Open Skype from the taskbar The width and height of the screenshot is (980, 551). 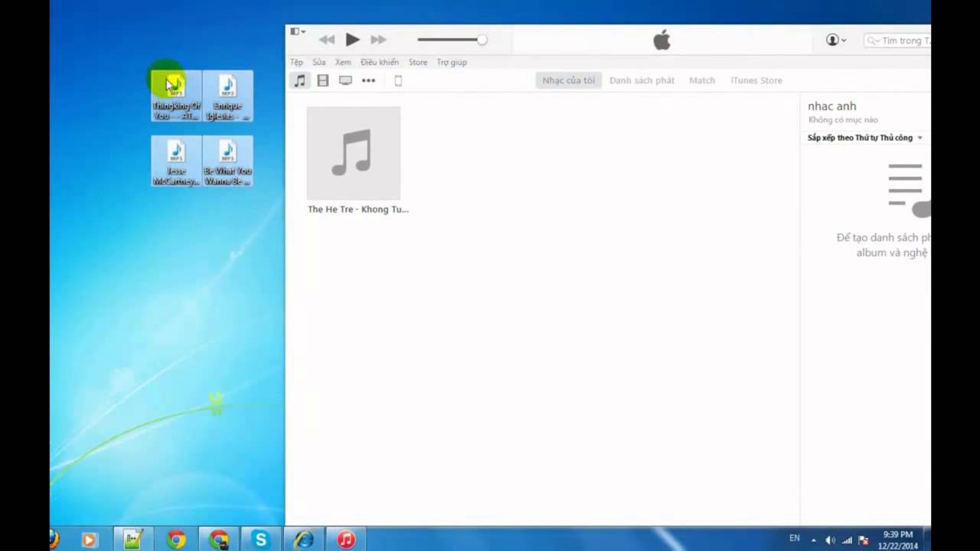tap(261, 540)
